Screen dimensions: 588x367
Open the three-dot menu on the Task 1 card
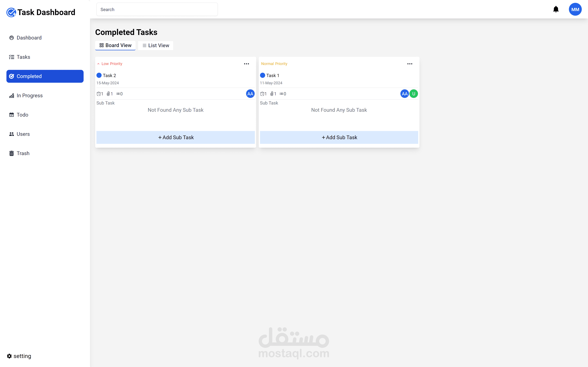[410, 64]
